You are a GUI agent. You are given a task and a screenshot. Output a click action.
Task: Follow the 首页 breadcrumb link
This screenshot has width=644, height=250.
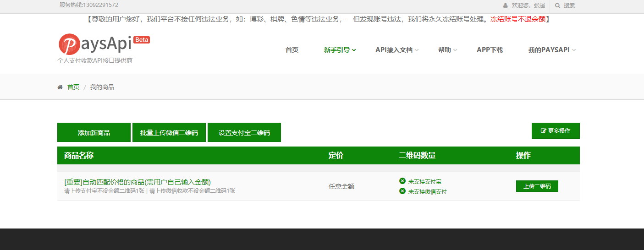pyautogui.click(x=73, y=87)
